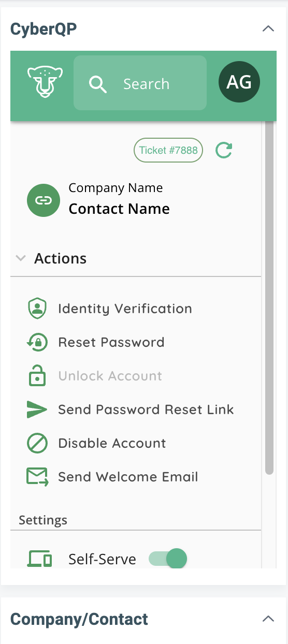Image resolution: width=288 pixels, height=644 pixels.
Task: Click the Reset Password lock icon
Action: (x=37, y=342)
